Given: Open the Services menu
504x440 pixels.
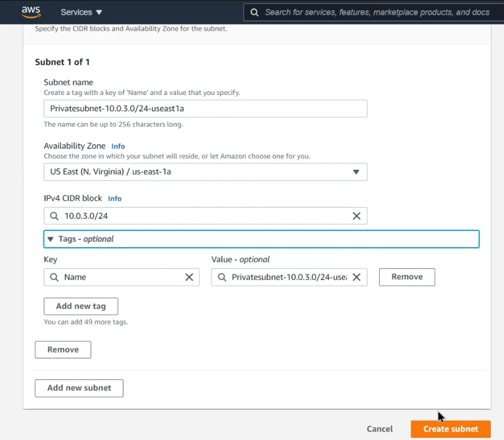Looking at the screenshot, I should click(x=81, y=12).
